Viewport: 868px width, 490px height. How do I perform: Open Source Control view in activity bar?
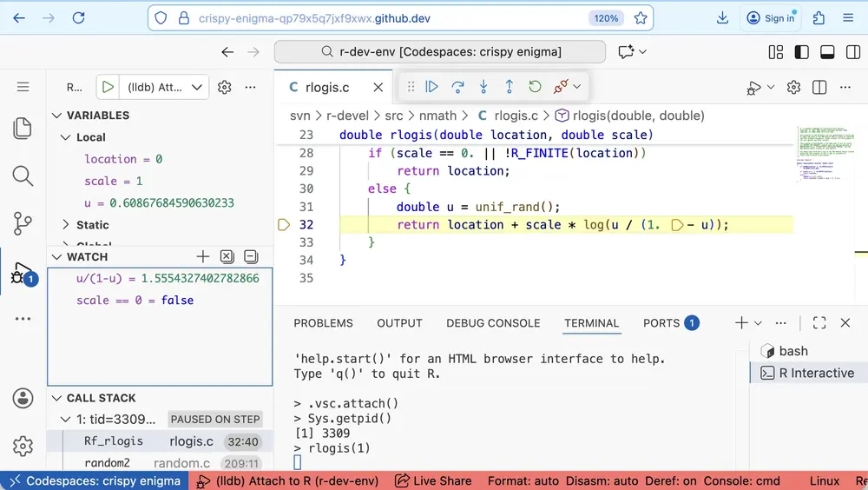[23, 223]
